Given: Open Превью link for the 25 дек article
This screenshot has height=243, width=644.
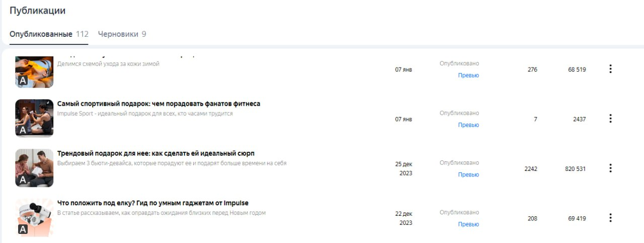Looking at the screenshot, I should (468, 175).
